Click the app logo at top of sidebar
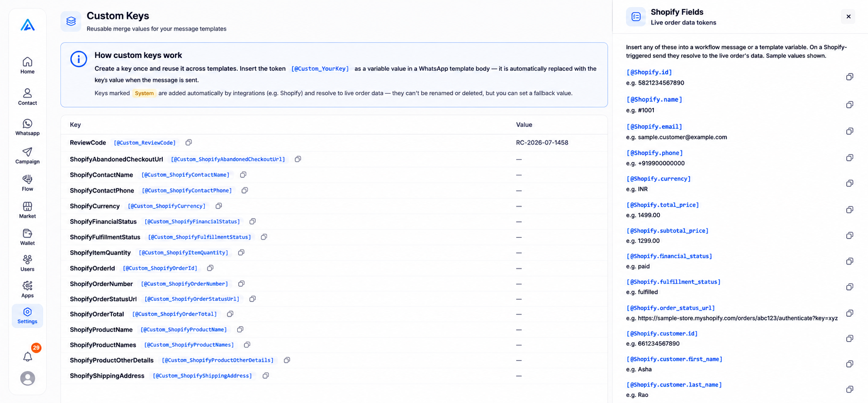Viewport: 868px width, 403px height. click(x=28, y=25)
